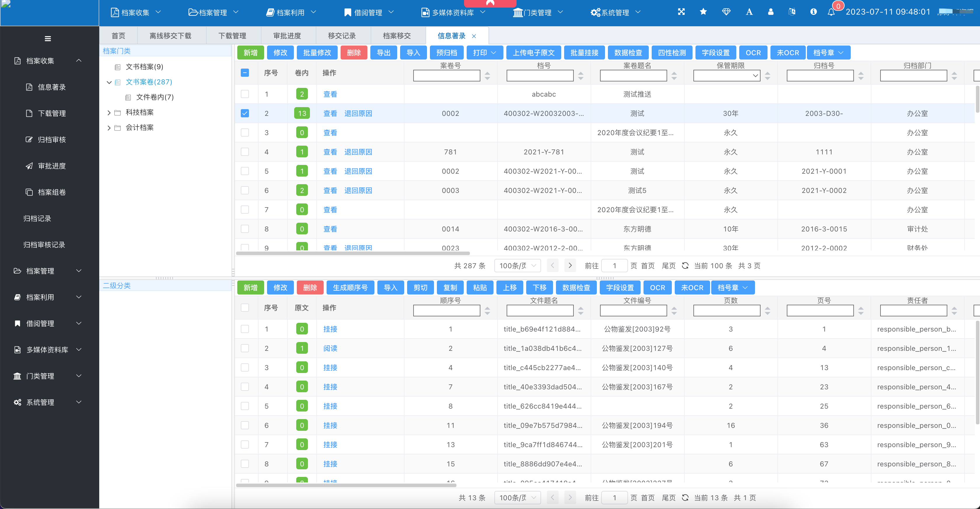Screen dimensions: 980x509
Task: Check the row 1 abcabc checkbox
Action: point(245,94)
